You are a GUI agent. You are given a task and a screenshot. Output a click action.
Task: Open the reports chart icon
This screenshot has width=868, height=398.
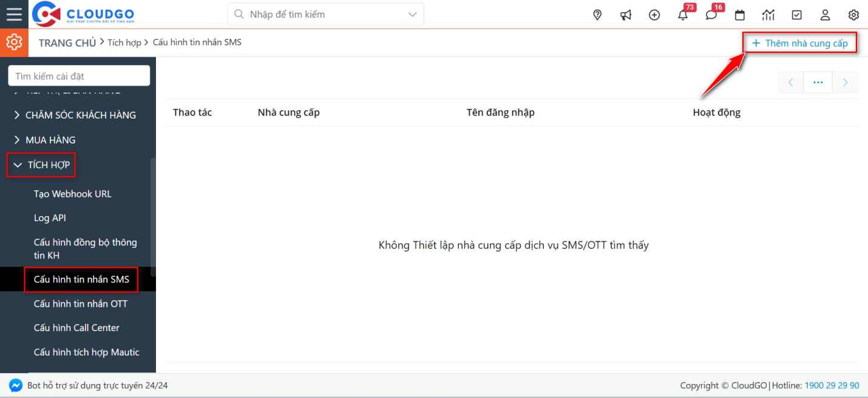click(768, 15)
